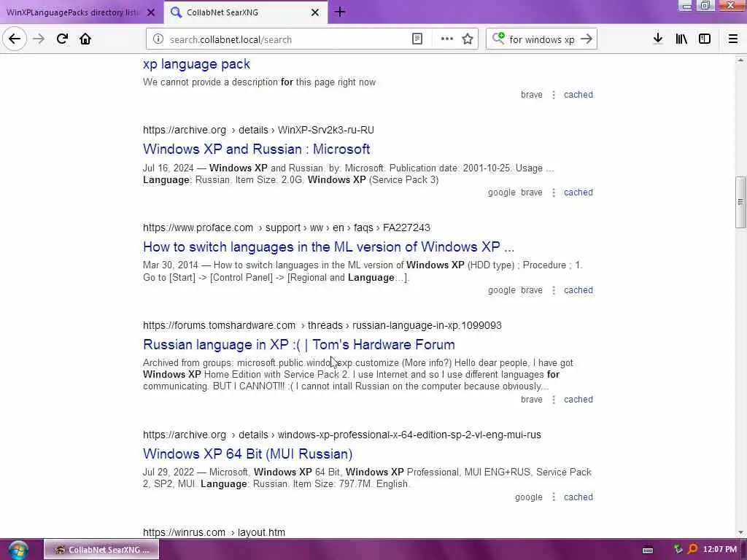Open Tom's Hardware Forum Russian language result
The height and width of the screenshot is (560, 747).
(x=298, y=345)
